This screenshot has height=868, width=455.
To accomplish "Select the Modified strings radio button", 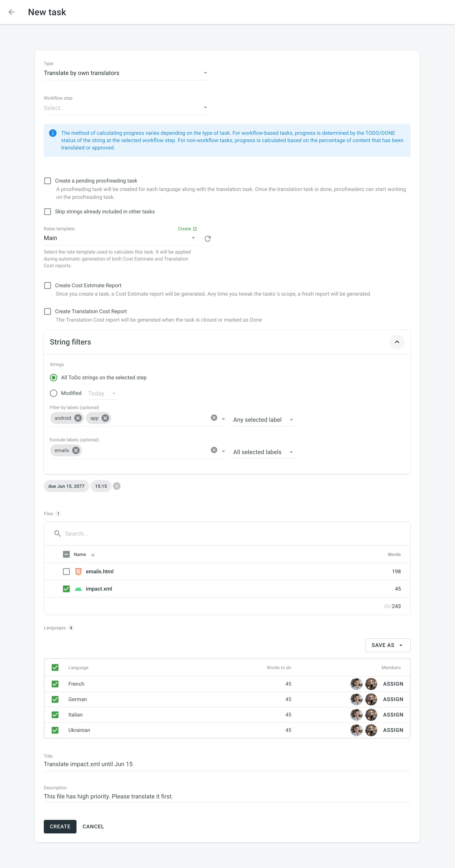I will coord(53,393).
